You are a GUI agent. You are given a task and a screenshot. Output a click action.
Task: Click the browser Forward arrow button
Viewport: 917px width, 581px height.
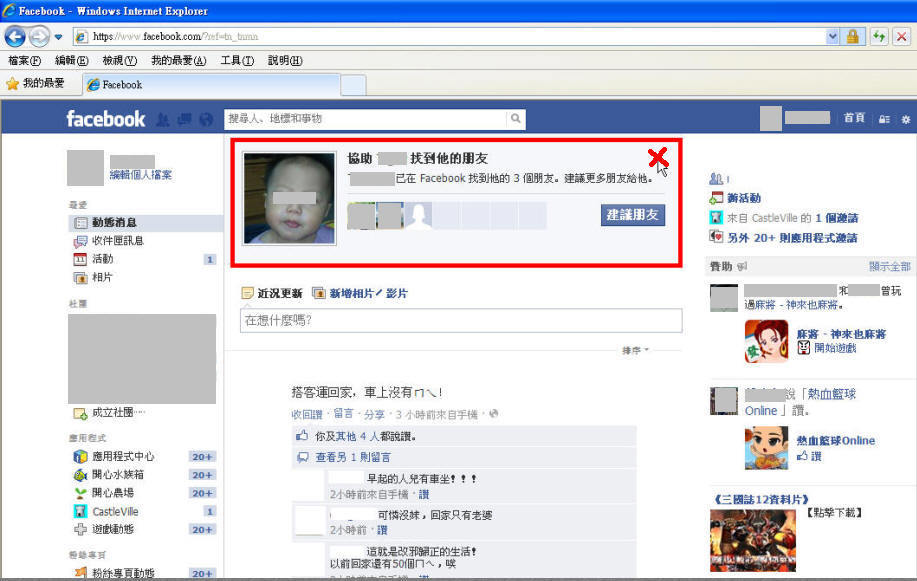click(39, 37)
